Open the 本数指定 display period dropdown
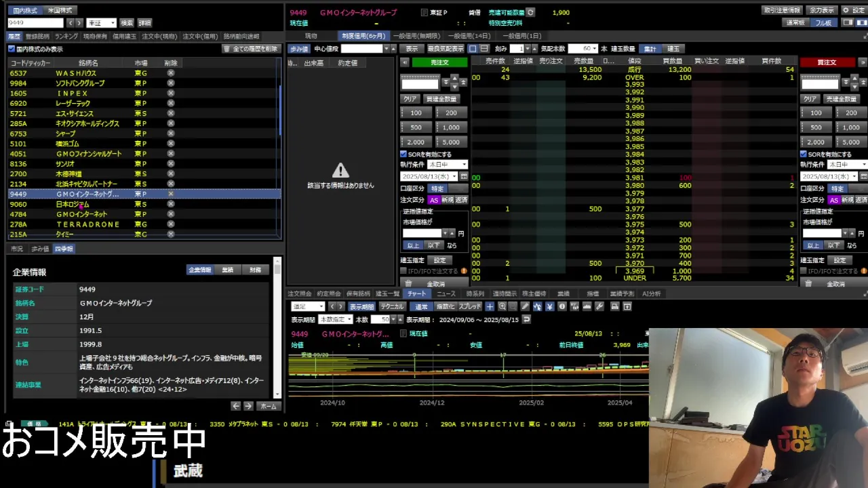Viewport: 868px width, 488px height. [335, 319]
